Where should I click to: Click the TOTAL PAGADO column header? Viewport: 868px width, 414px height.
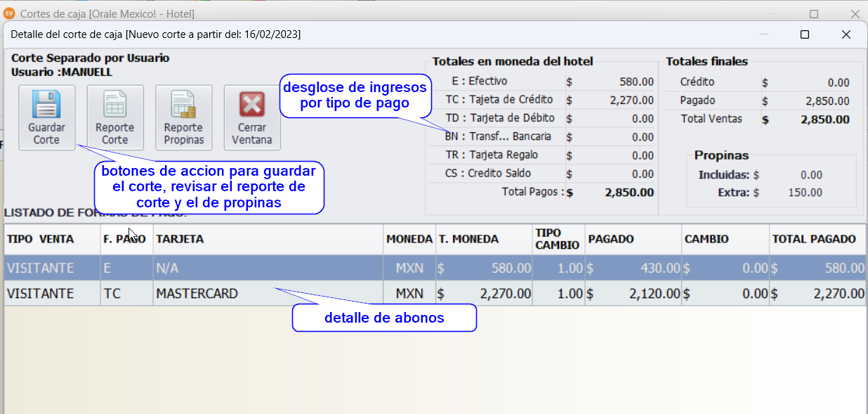(814, 239)
